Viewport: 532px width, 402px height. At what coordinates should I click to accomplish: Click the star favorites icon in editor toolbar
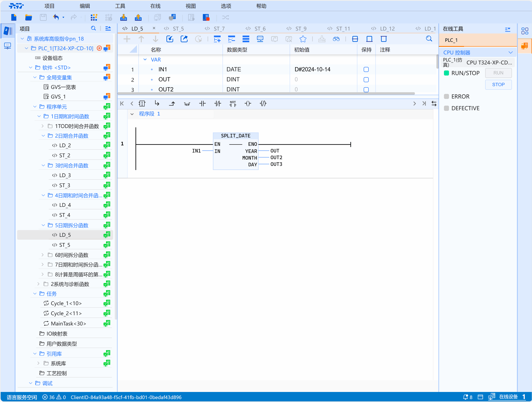pyautogui.click(x=303, y=39)
